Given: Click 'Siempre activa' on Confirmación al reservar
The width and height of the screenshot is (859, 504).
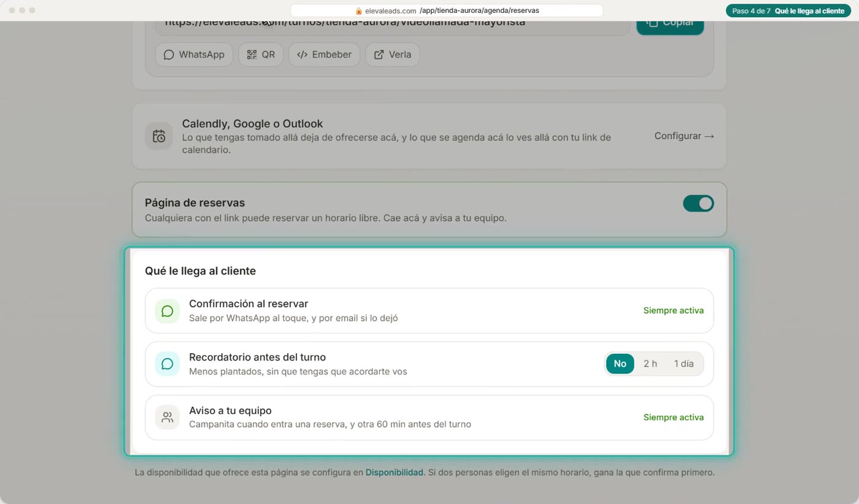Looking at the screenshot, I should pyautogui.click(x=674, y=311).
